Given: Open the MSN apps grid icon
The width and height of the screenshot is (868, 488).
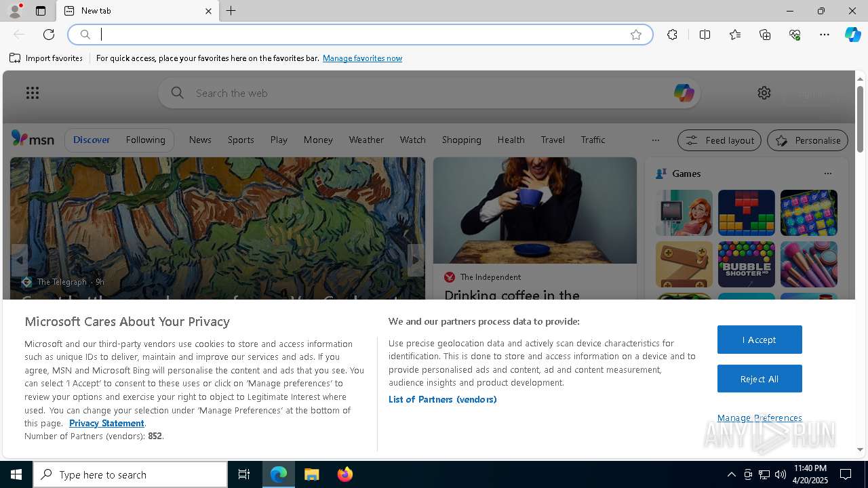Looking at the screenshot, I should coord(33,93).
